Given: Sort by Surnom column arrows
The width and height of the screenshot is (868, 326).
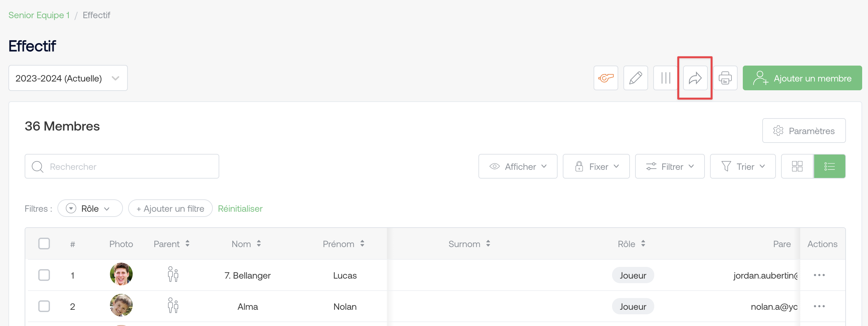Looking at the screenshot, I should [488, 243].
